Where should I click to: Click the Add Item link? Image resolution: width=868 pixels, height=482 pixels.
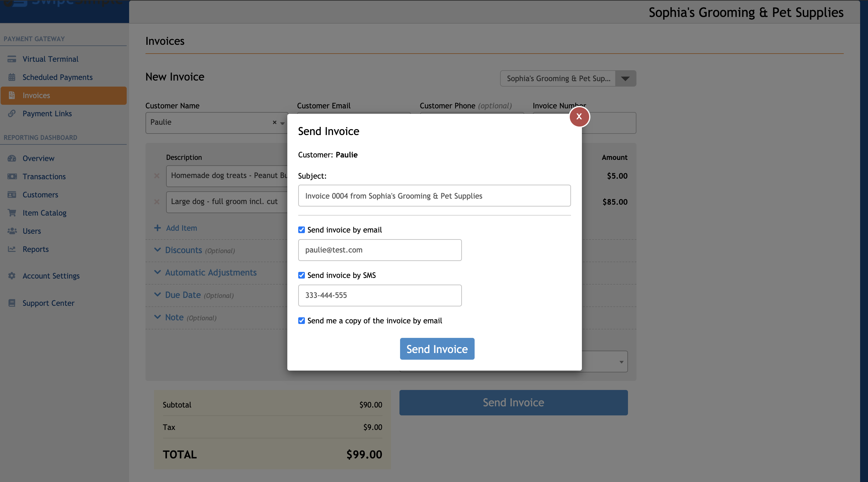pyautogui.click(x=181, y=228)
